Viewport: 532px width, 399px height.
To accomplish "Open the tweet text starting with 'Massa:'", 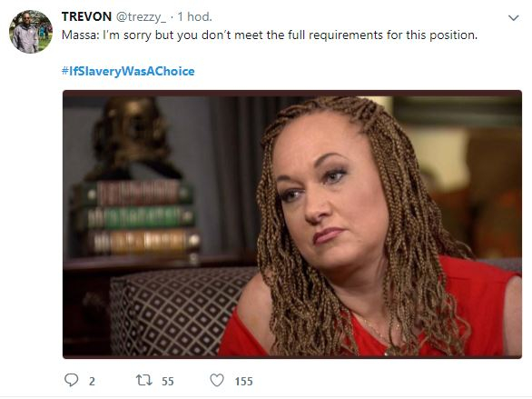I will (270, 35).
